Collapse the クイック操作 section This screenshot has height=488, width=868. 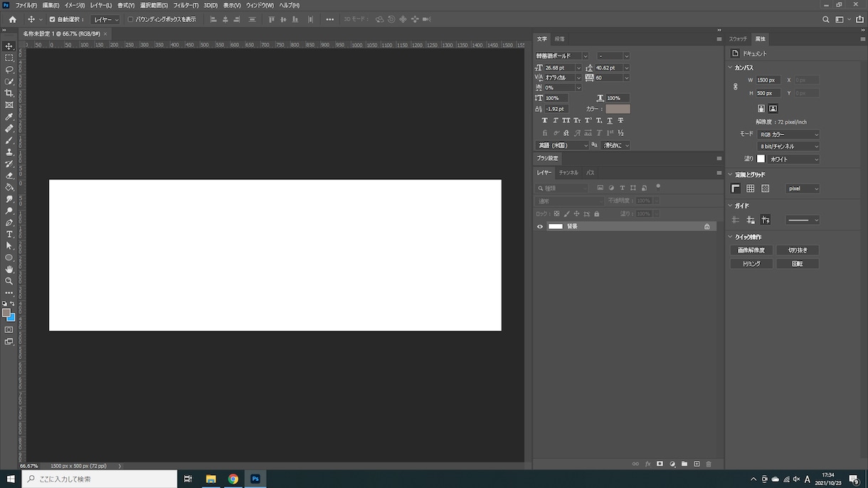pos(730,237)
